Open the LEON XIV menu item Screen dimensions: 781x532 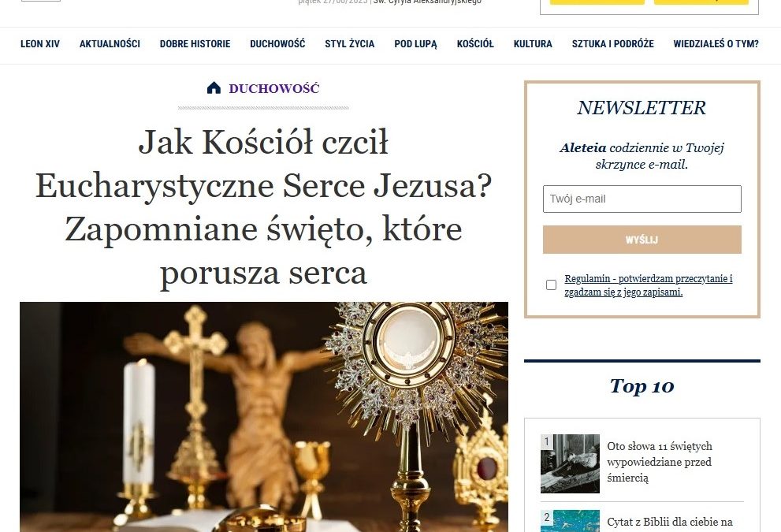pyautogui.click(x=40, y=44)
